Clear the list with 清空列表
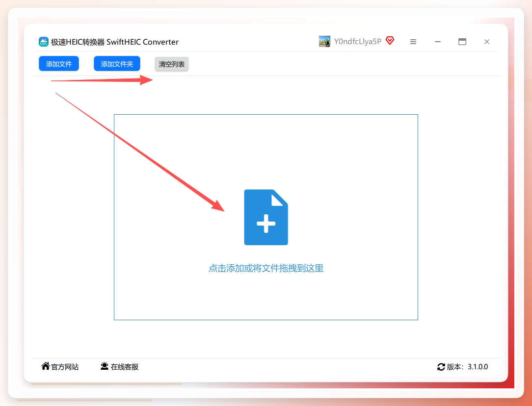 [172, 64]
